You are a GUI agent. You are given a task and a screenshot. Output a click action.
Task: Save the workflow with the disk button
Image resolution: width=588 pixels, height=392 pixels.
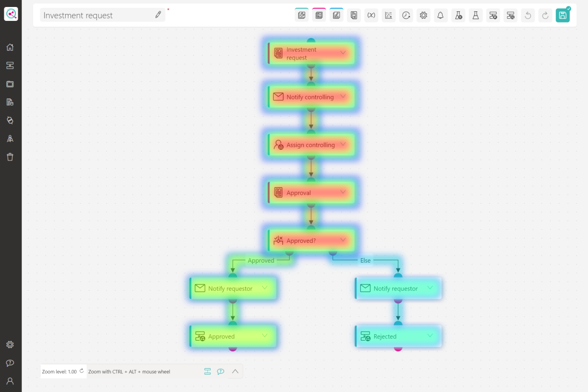coord(562,16)
